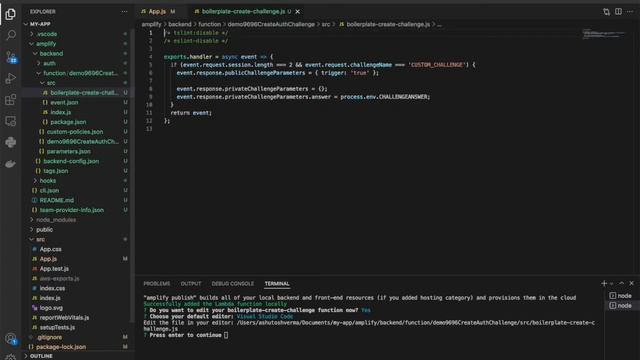Select boilerplate-create-challenge.js editor tab
Screen dimensions: 640x360
[x=243, y=11]
